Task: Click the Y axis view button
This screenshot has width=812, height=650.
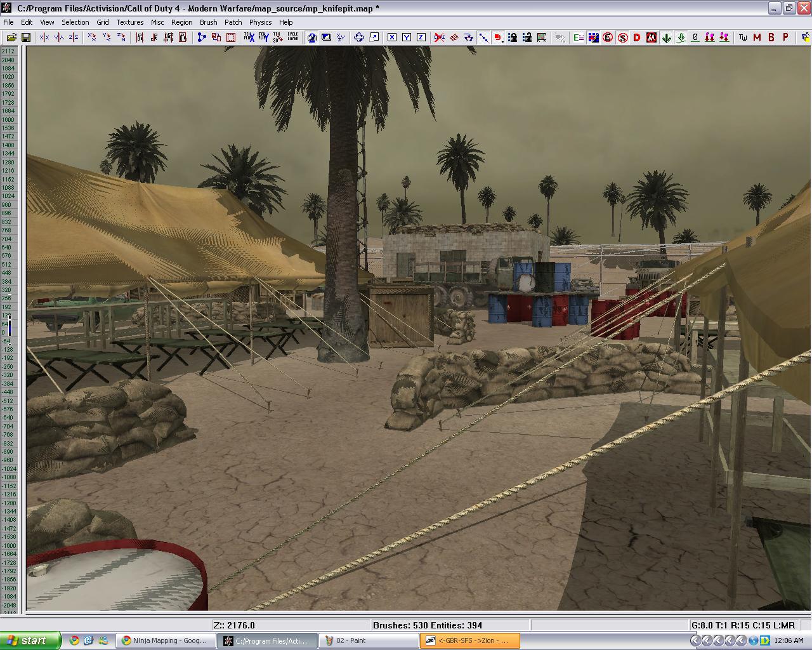Action: (407, 37)
